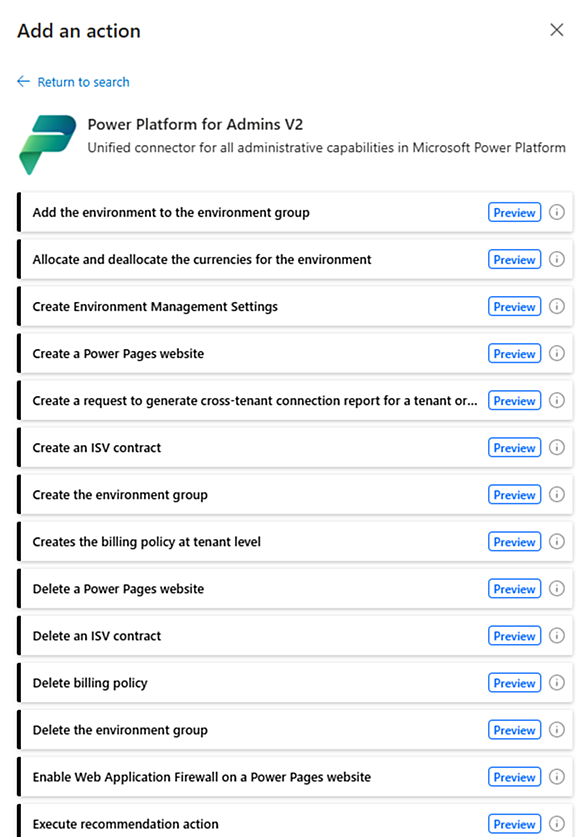Image resolution: width=586 pixels, height=837 pixels.
Task: Pick Delete a Power Pages website action
Action: pyautogui.click(x=295, y=589)
